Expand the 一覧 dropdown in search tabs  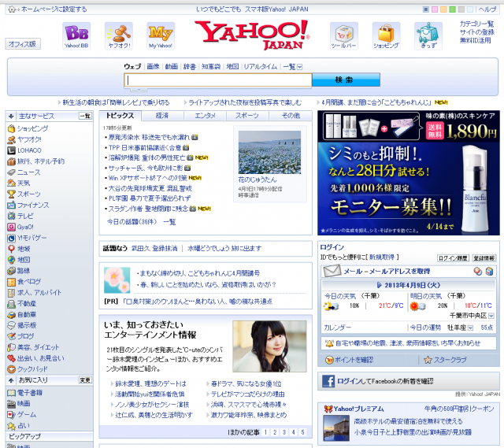coord(299,67)
